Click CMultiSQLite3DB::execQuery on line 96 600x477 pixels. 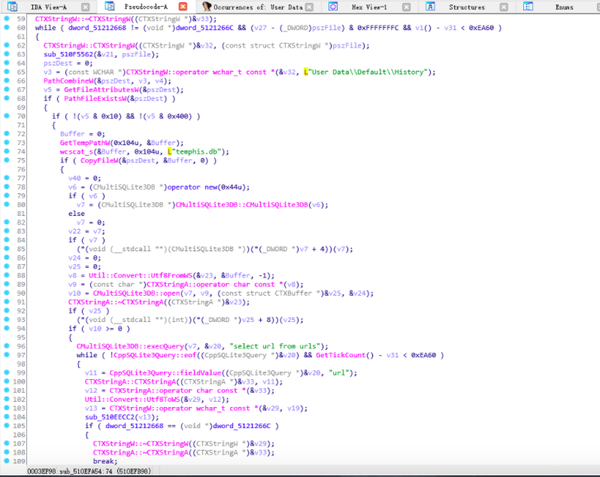pos(130,346)
